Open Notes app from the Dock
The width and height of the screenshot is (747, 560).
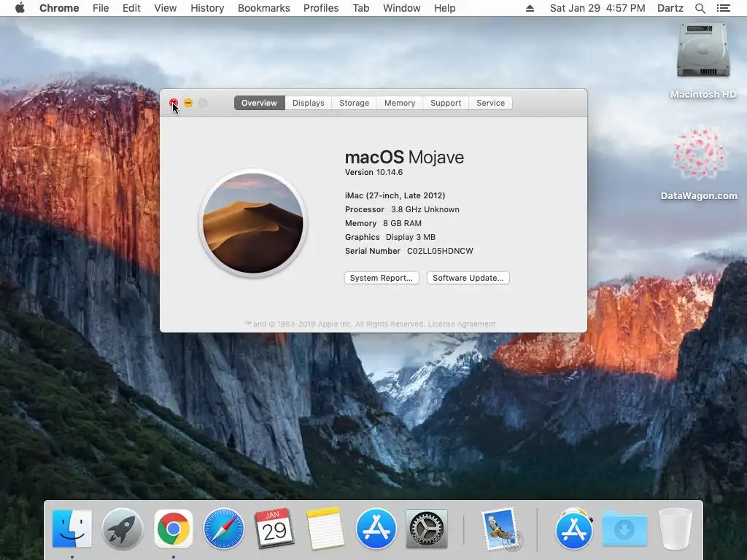pyautogui.click(x=325, y=529)
